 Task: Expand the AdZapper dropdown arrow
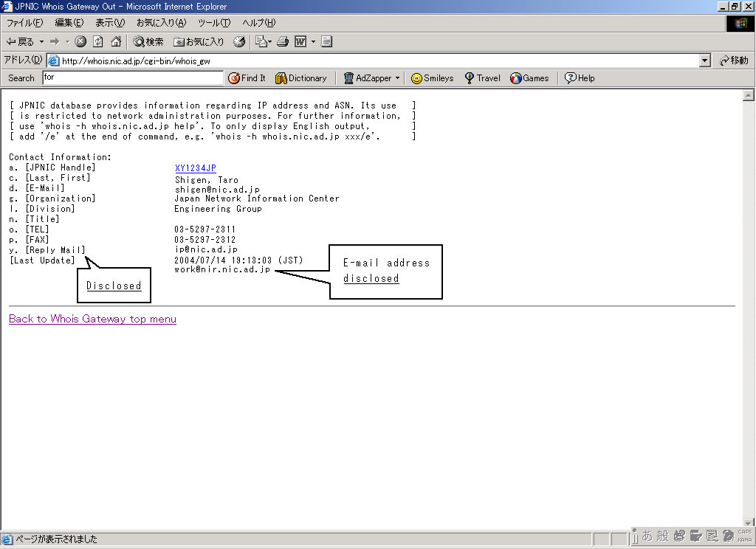pyautogui.click(x=397, y=78)
